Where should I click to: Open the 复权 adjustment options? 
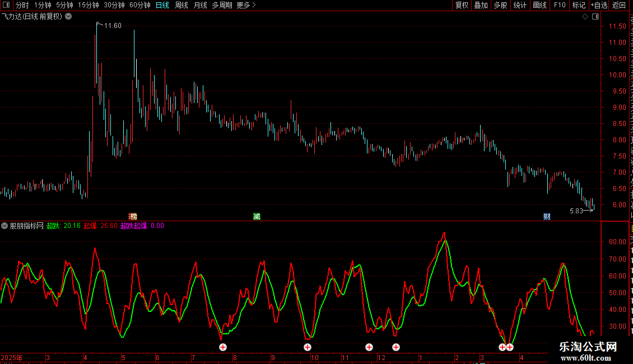click(462, 5)
